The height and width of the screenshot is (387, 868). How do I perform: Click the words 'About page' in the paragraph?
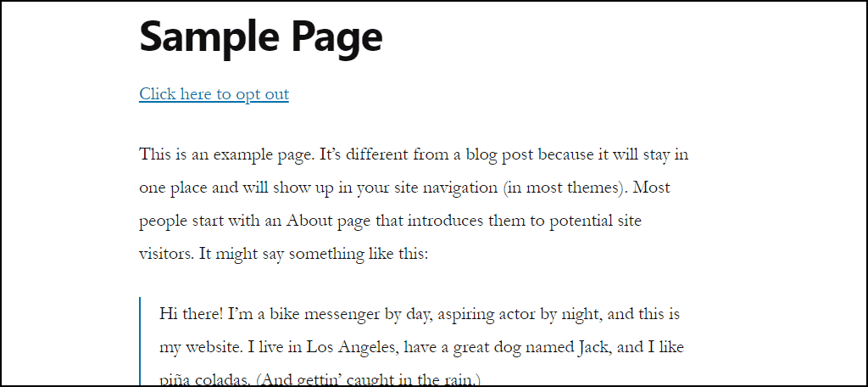coord(328,222)
